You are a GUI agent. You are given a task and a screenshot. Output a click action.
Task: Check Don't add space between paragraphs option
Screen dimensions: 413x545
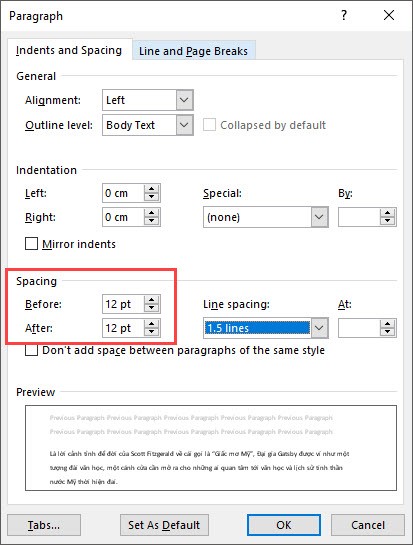(31, 350)
